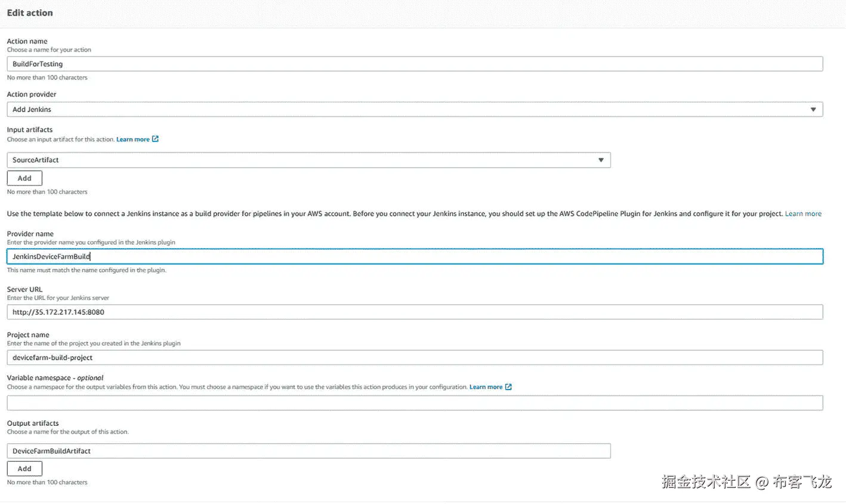Click Add button under Input artifacts
Image resolution: width=846 pixels, height=504 pixels.
coord(24,178)
